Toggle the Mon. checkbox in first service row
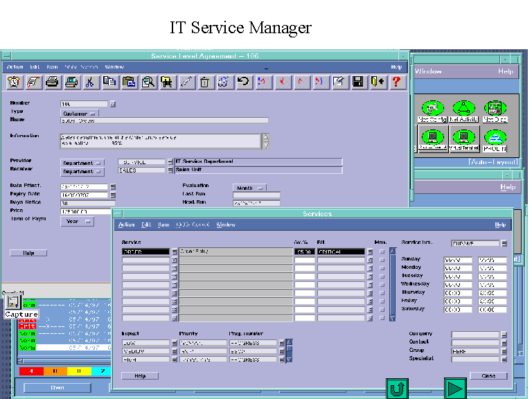 tap(381, 251)
